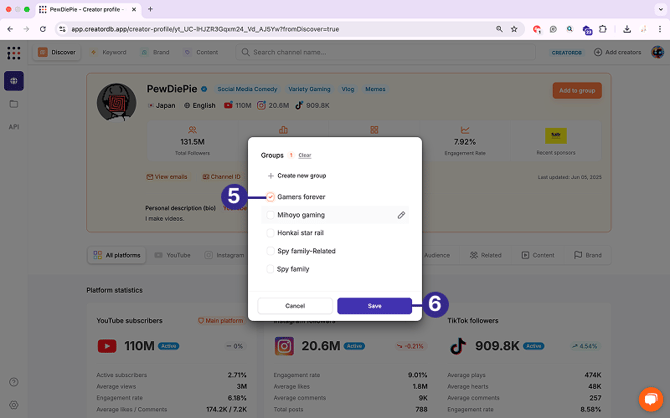Switch to the Brand search tab
The height and width of the screenshot is (418, 670).
pos(156,52)
